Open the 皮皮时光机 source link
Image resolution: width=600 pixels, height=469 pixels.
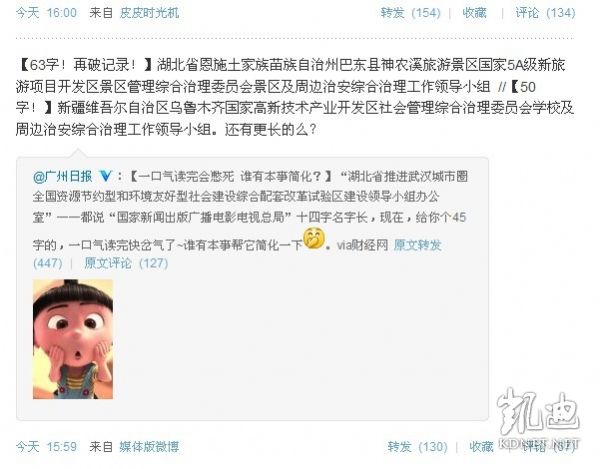(149, 13)
